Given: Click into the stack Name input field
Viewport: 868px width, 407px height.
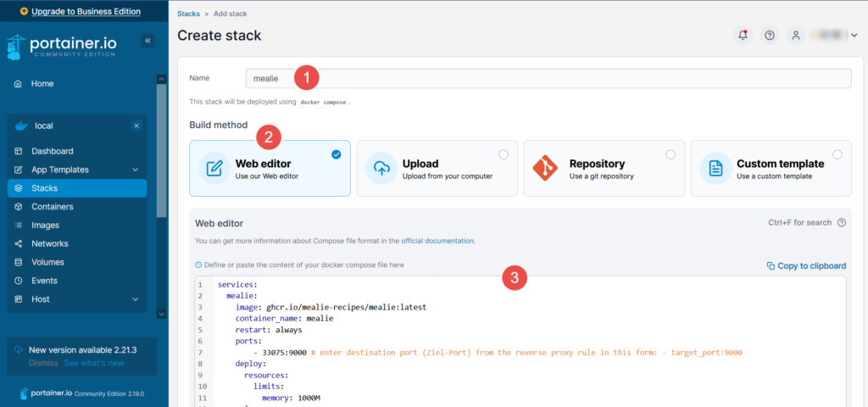Looking at the screenshot, I should (548, 79).
